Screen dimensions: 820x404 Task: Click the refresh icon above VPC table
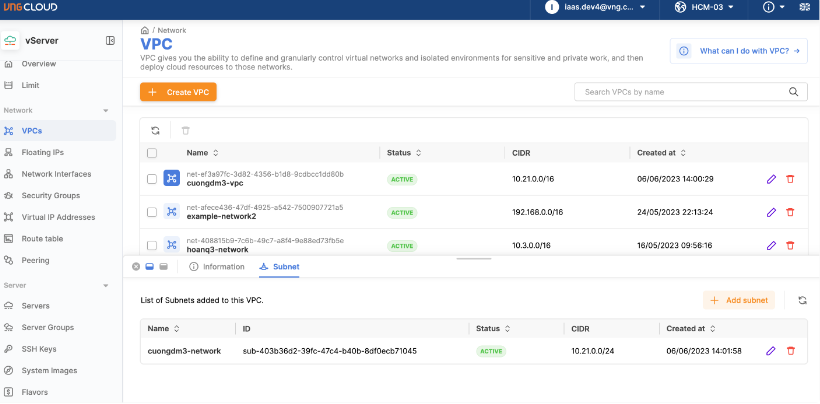tap(155, 130)
